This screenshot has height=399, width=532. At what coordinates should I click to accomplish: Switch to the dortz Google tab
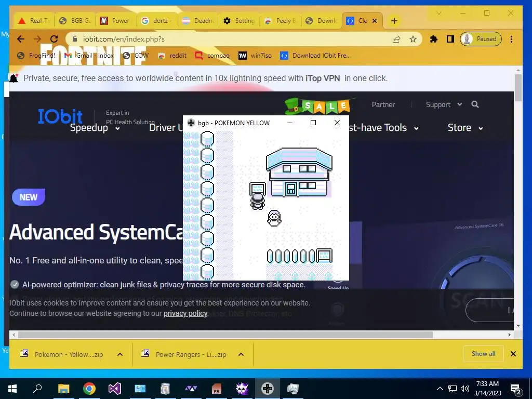[x=157, y=21]
